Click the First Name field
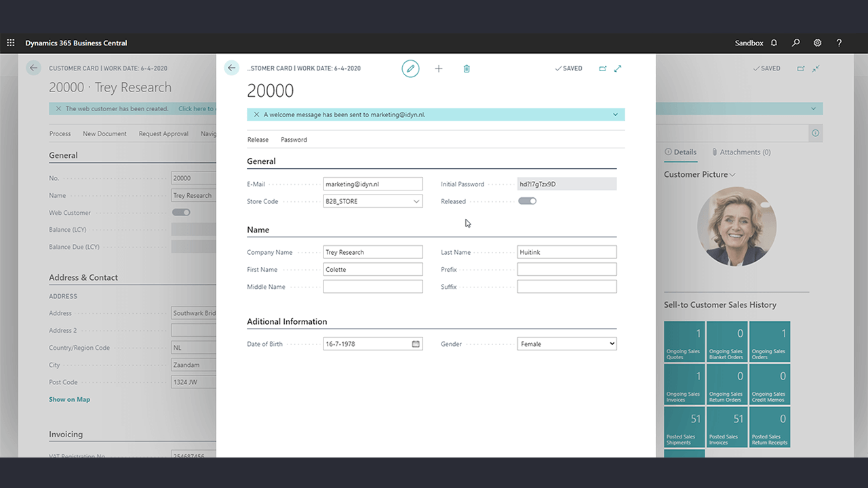The height and width of the screenshot is (488, 868). (x=373, y=269)
